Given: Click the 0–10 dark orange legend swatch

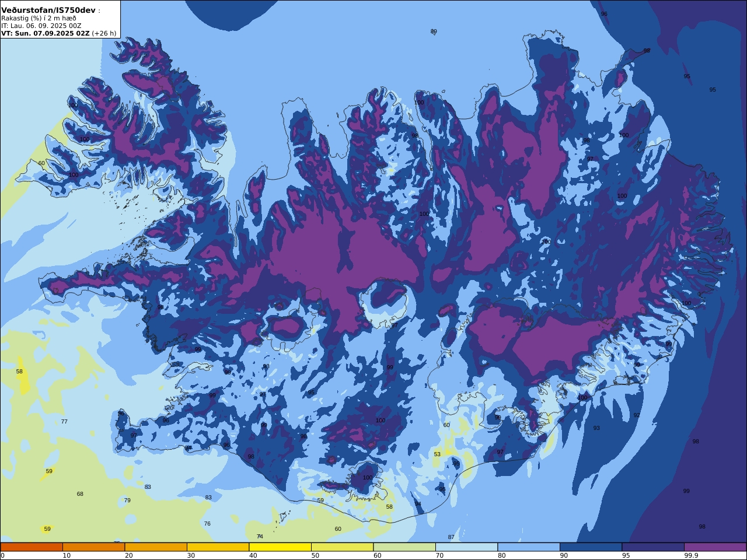Looking at the screenshot, I should [32, 547].
